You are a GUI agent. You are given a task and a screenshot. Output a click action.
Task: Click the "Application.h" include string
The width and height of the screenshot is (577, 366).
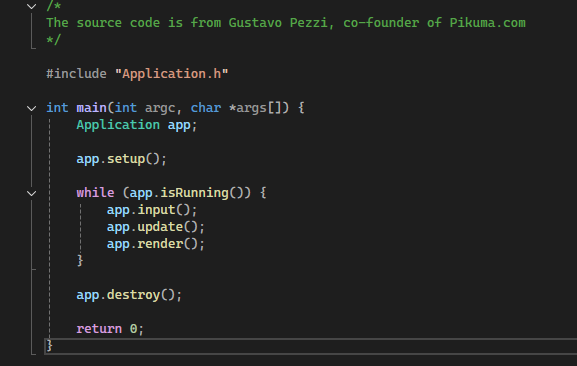171,74
